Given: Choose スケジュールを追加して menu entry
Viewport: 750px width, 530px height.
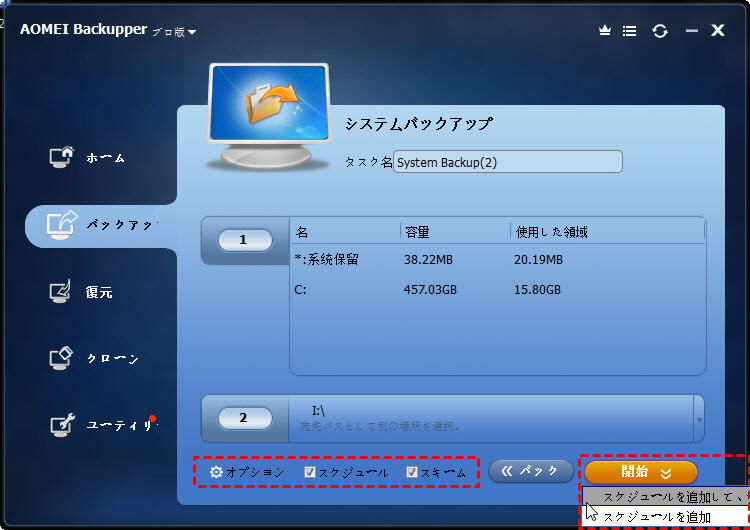Looking at the screenshot, I should 666,497.
